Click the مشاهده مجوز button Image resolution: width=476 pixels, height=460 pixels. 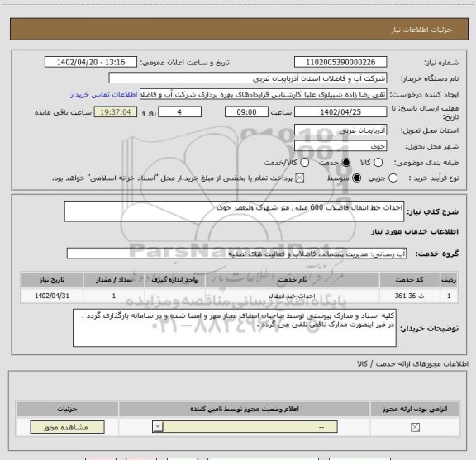click(68, 427)
